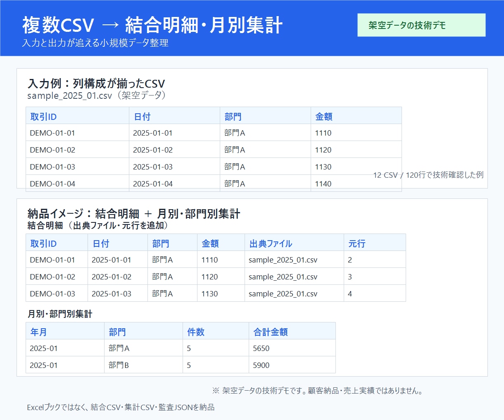Click date 2025-01-03 in the input table
The height and width of the screenshot is (420, 504).
(x=153, y=167)
